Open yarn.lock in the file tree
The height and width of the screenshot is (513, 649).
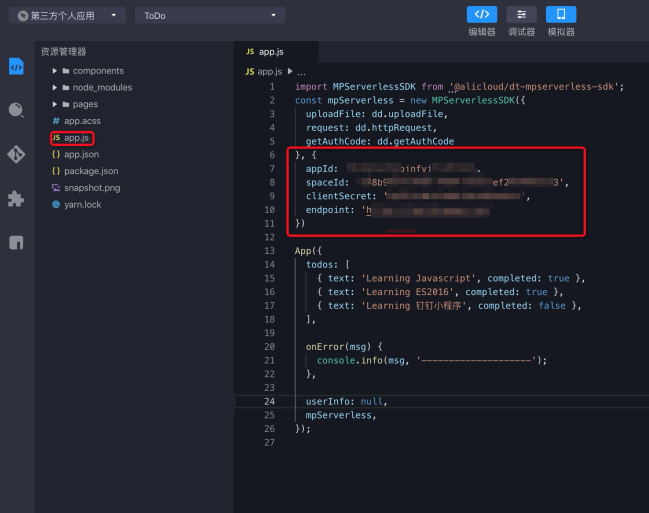pos(82,205)
